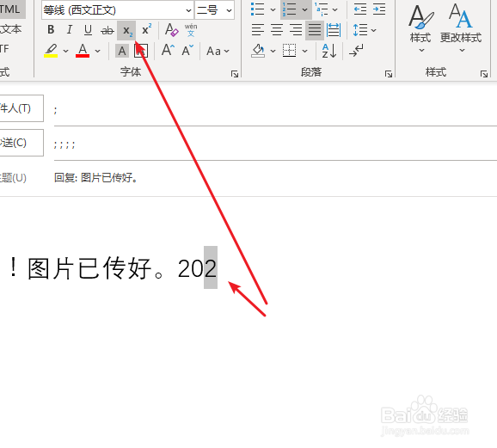Open shading color dropdown arrow
The width and height of the screenshot is (497, 448).
273,51
